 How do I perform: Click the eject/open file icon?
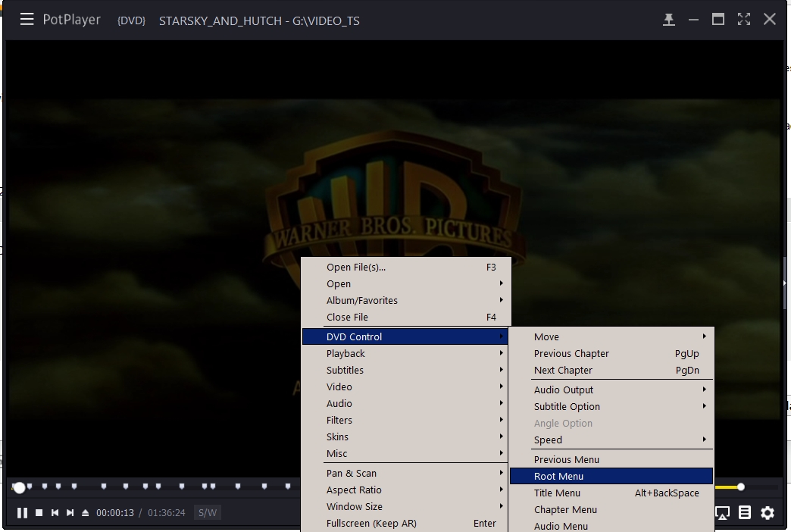(86, 513)
